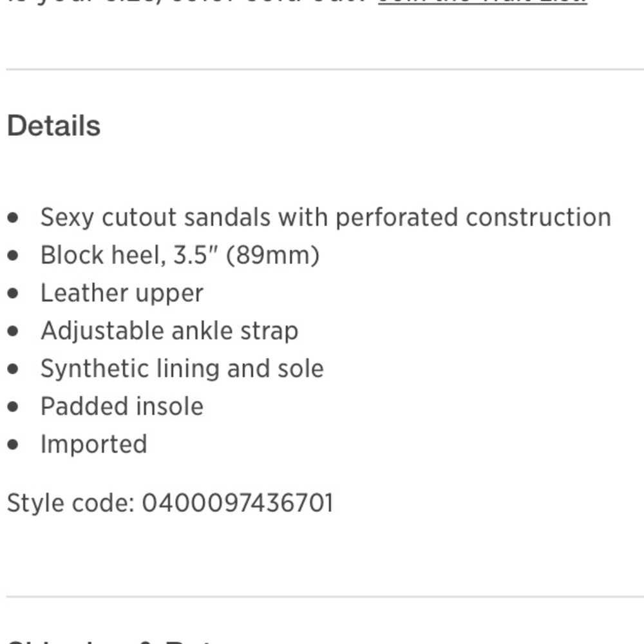The width and height of the screenshot is (644, 644).
Task: Click the bullet before Imported
Action: tap(14, 444)
